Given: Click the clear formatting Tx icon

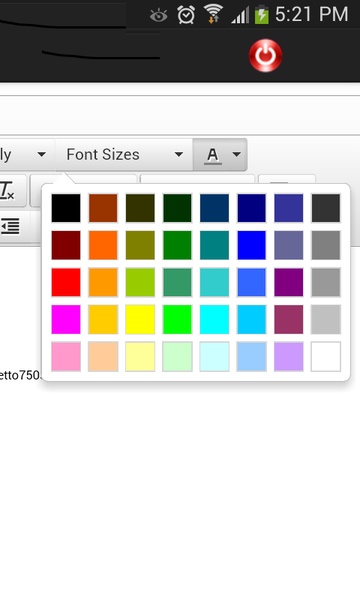Looking at the screenshot, I should point(7,191).
